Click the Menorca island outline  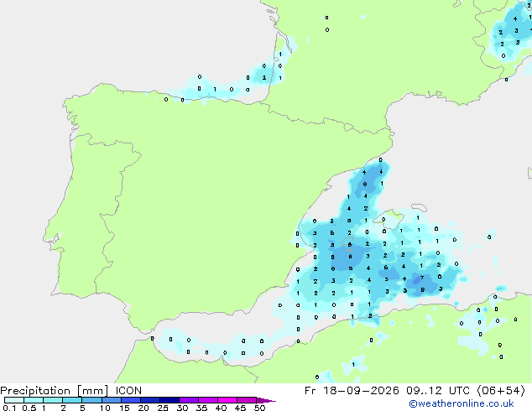419,207
